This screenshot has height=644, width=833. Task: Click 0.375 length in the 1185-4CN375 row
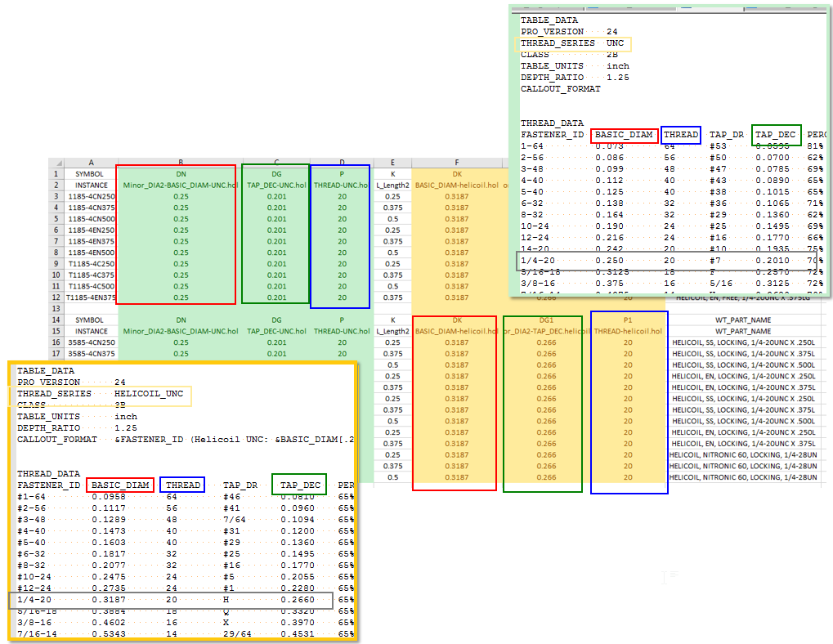coord(392,208)
